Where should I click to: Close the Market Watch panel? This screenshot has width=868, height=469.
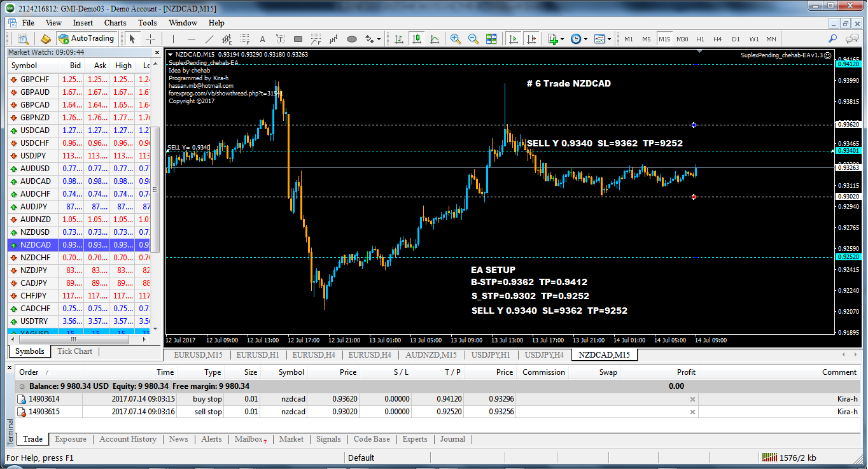[x=157, y=53]
